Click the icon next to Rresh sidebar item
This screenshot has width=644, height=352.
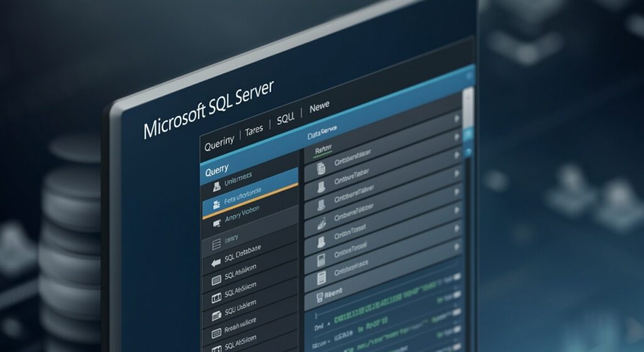pyautogui.click(x=216, y=330)
